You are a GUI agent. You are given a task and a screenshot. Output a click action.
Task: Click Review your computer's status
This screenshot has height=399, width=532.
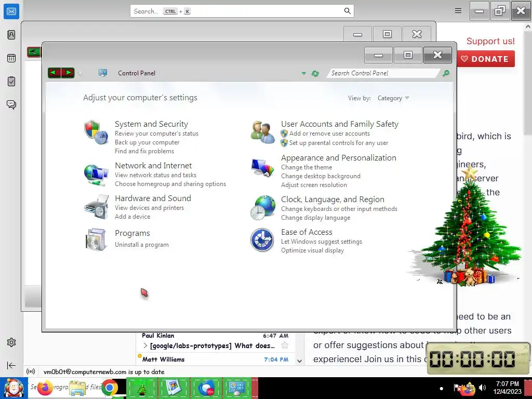click(x=156, y=134)
